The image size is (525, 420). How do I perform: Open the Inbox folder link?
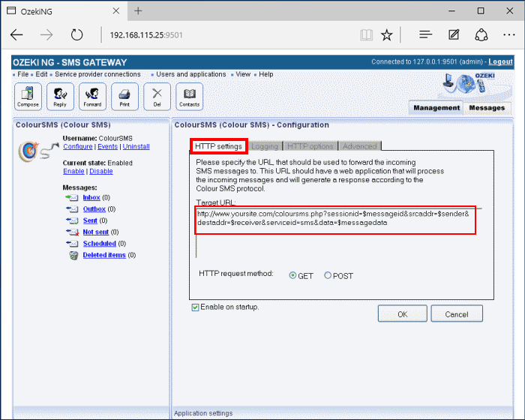91,197
